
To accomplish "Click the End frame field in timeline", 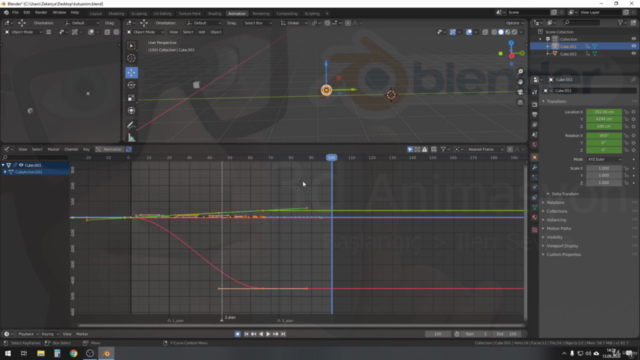I will pyautogui.click(x=507, y=334).
